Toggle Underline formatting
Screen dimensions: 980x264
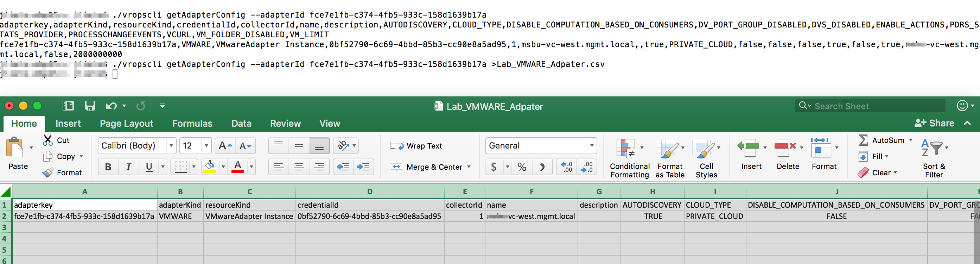pyautogui.click(x=149, y=167)
